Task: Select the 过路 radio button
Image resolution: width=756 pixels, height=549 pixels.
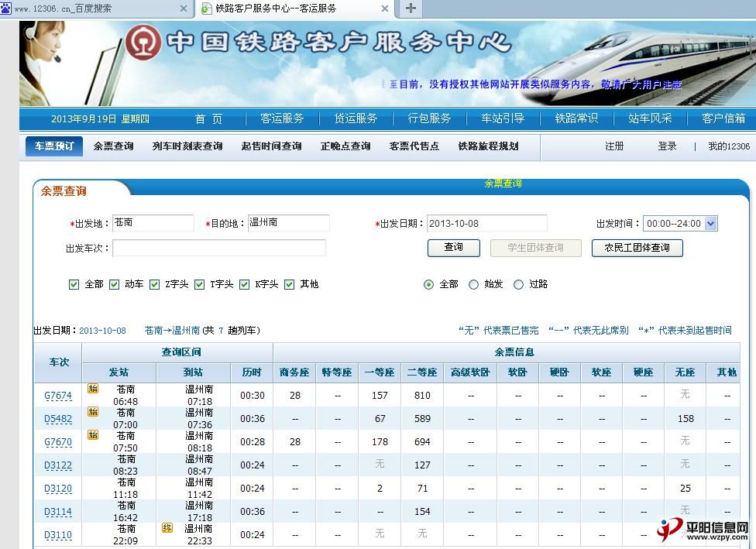Action: tap(518, 284)
